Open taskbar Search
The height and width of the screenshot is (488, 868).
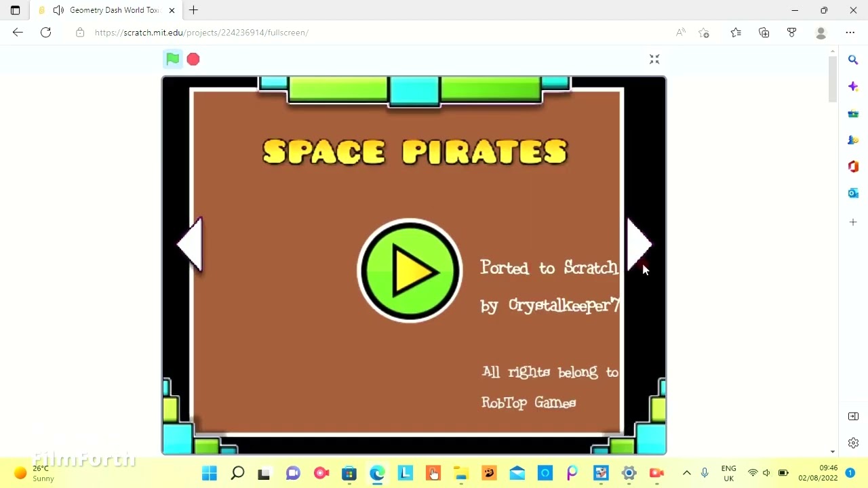tap(237, 473)
